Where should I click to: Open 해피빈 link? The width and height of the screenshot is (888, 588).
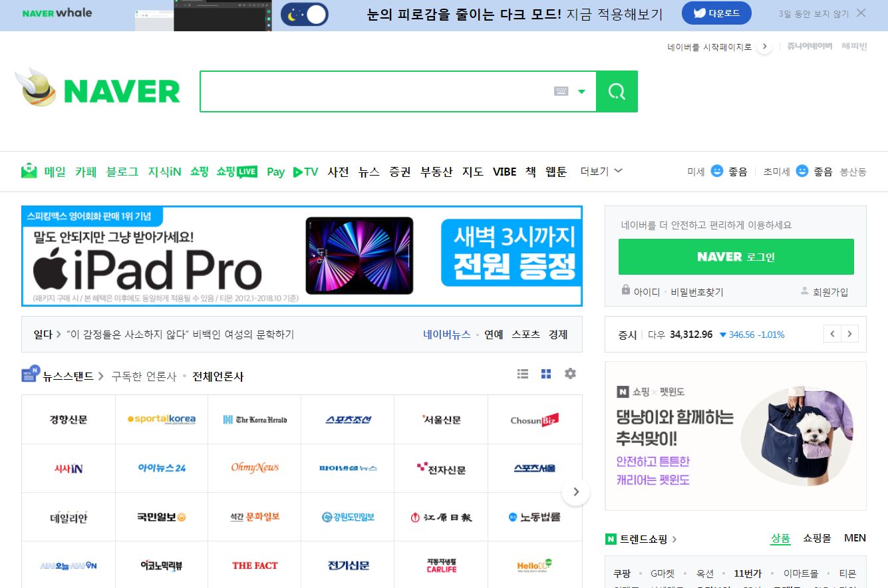[854, 47]
